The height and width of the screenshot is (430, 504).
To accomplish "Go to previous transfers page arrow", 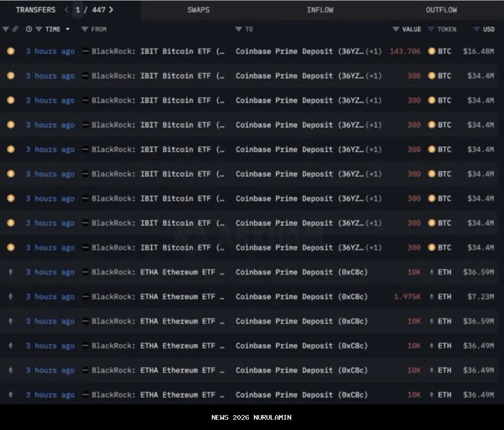I will pyautogui.click(x=66, y=10).
